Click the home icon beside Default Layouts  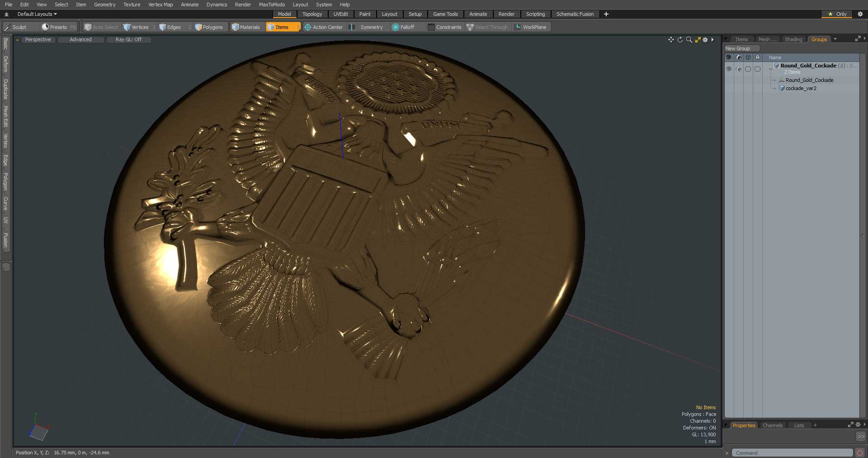point(6,14)
